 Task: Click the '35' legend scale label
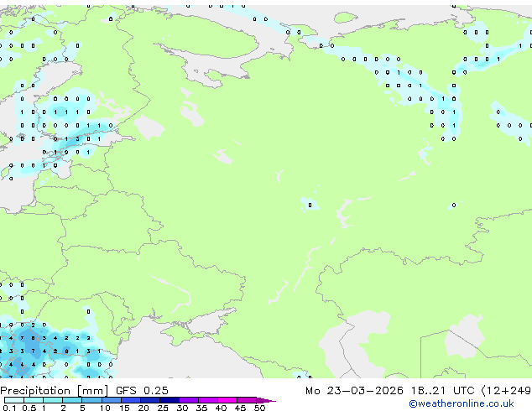tap(201, 408)
